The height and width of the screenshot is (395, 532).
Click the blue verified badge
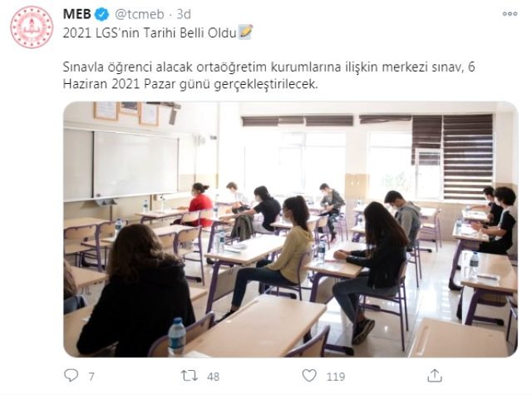(x=101, y=15)
